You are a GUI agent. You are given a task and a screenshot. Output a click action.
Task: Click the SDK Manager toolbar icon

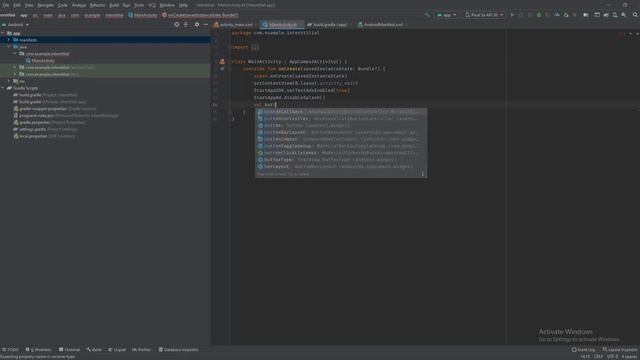[624, 15]
